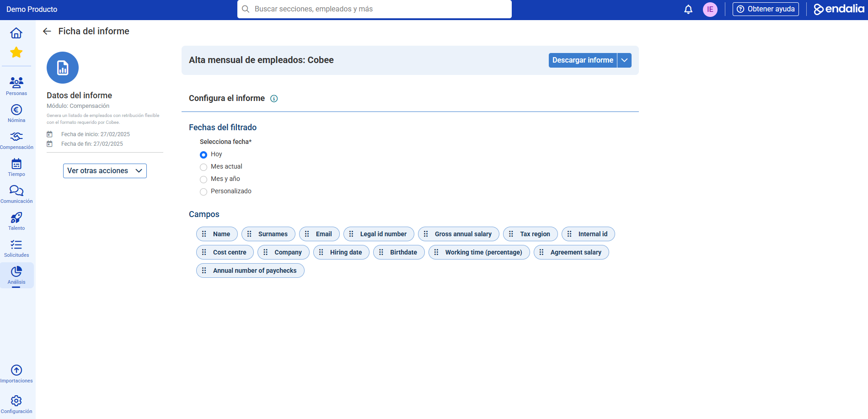Click Descargar informe button
868x419 pixels.
coord(583,60)
